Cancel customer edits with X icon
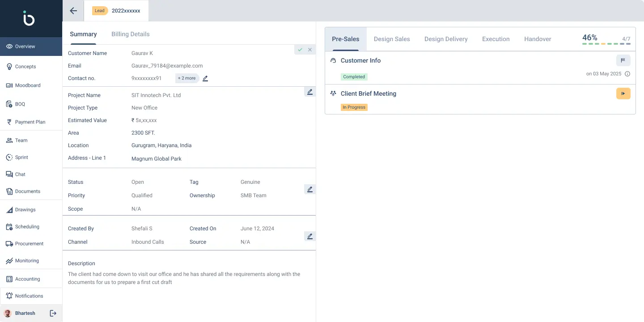 (x=310, y=50)
